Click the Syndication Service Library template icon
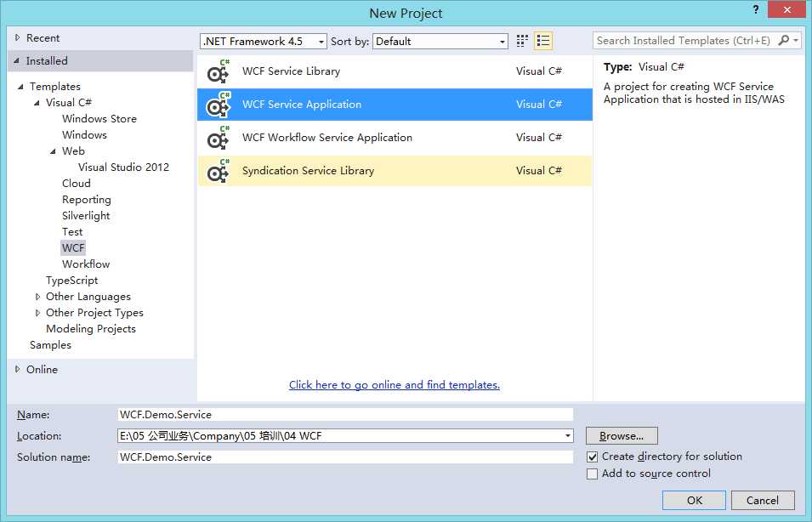Screen dimensions: 812x522 tap(218, 171)
